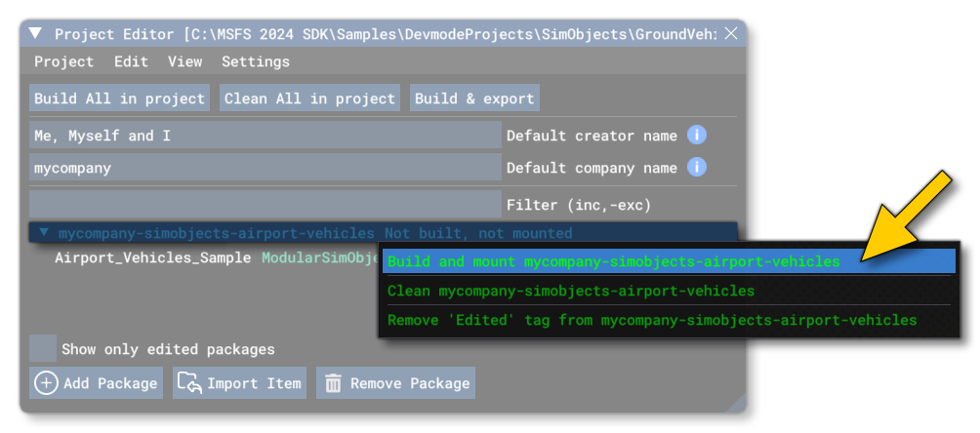
Task: Click the 'Filter (inc,-exc)' label
Action: 579,205
